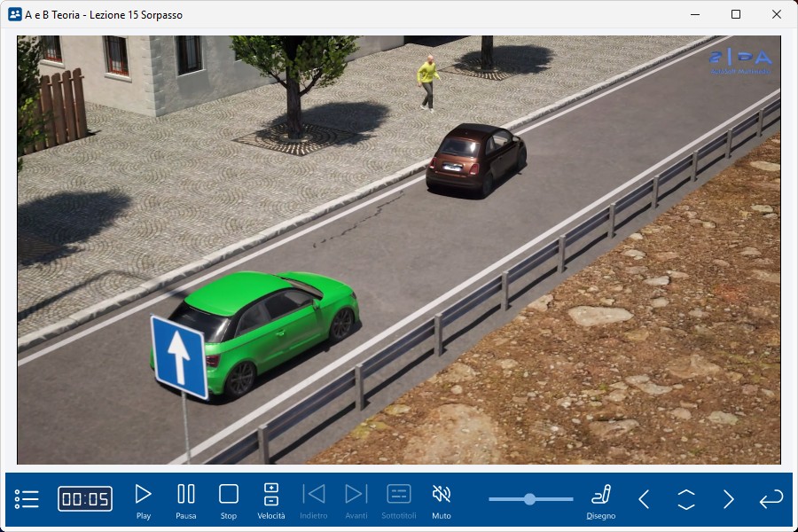Screen dimensions: 798x532
Task: Go to previous with left chevron
Action: [645, 499]
